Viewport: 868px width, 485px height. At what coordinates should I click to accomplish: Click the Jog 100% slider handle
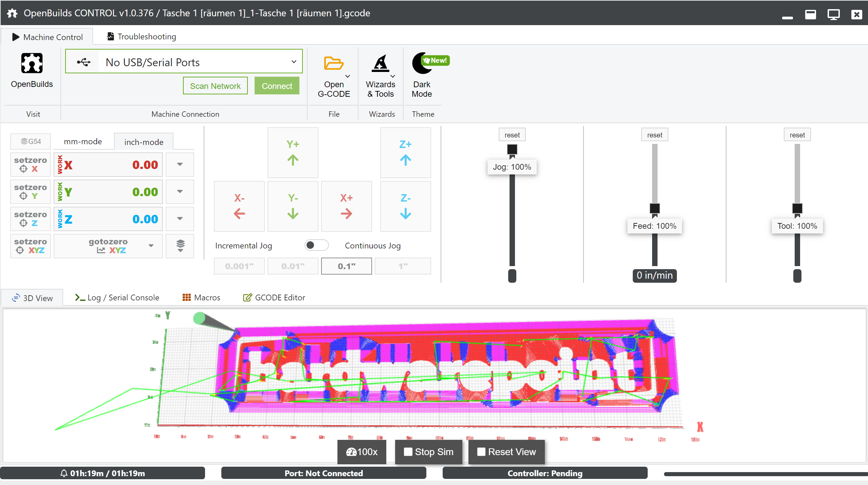point(512,149)
